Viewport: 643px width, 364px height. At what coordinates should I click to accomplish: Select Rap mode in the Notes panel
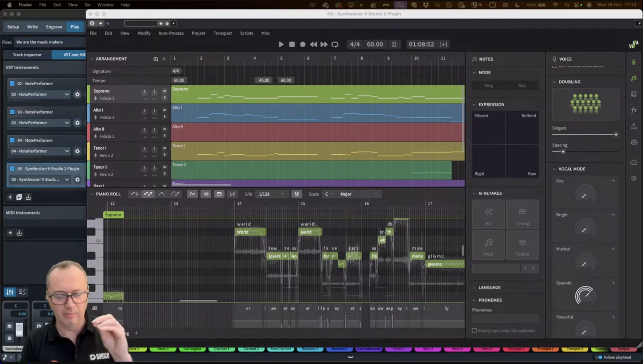pos(522,86)
